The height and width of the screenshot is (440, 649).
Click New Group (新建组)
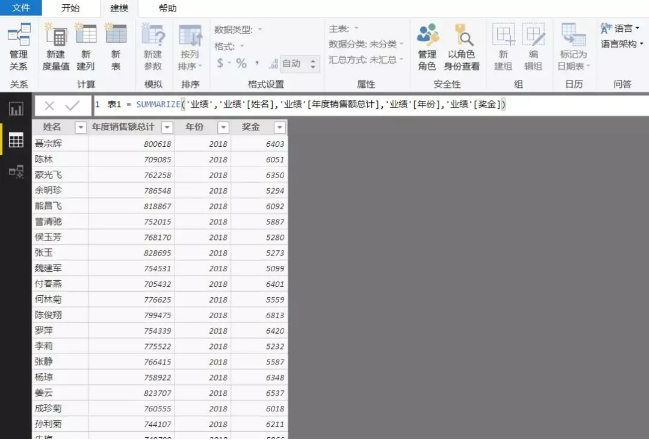503,47
